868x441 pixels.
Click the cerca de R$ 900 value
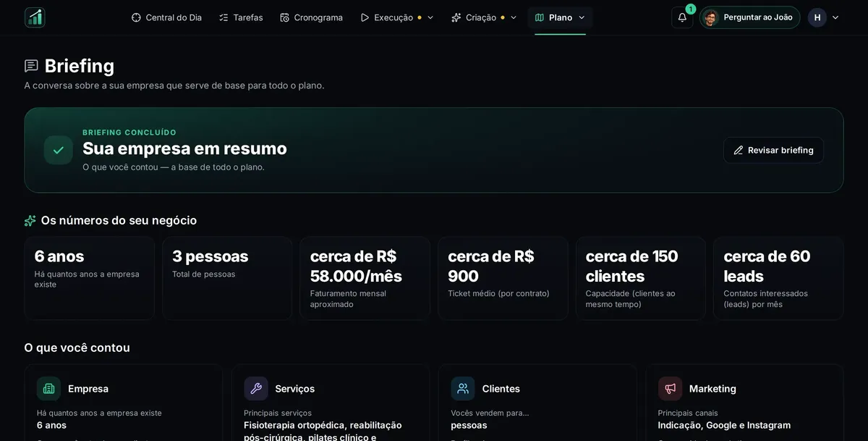[x=491, y=266]
